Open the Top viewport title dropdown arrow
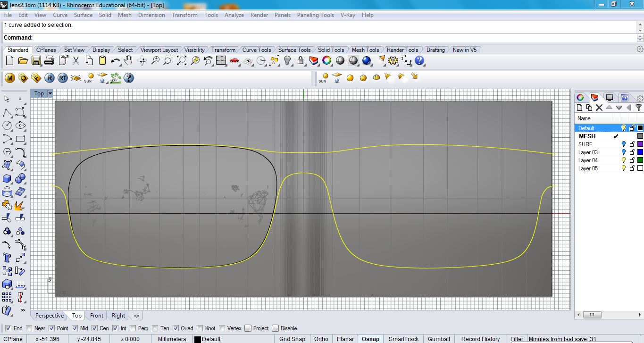 pyautogui.click(x=50, y=93)
